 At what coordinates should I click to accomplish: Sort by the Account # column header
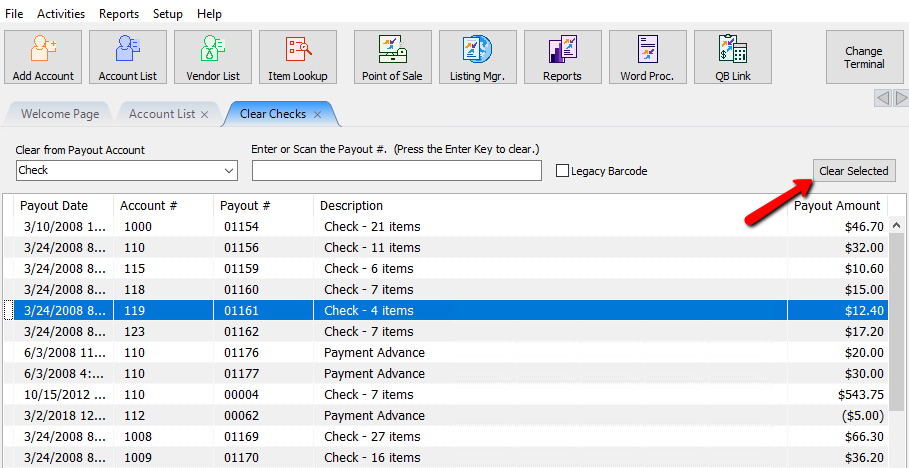tap(163, 205)
